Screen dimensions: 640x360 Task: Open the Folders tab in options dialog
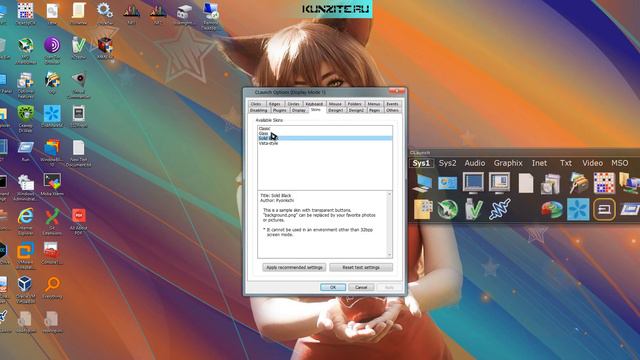(354, 104)
